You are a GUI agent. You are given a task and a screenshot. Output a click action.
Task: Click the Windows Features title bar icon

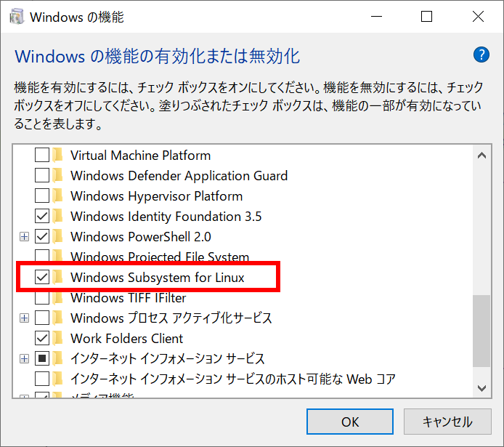pos(17,16)
